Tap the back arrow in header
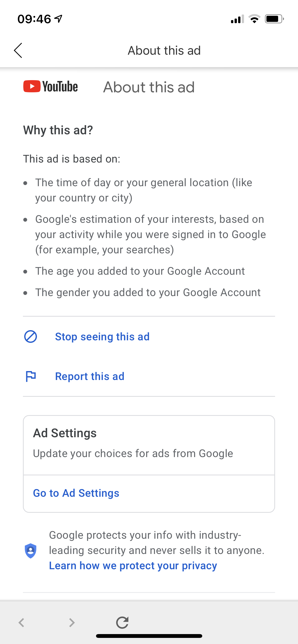 [x=18, y=50]
